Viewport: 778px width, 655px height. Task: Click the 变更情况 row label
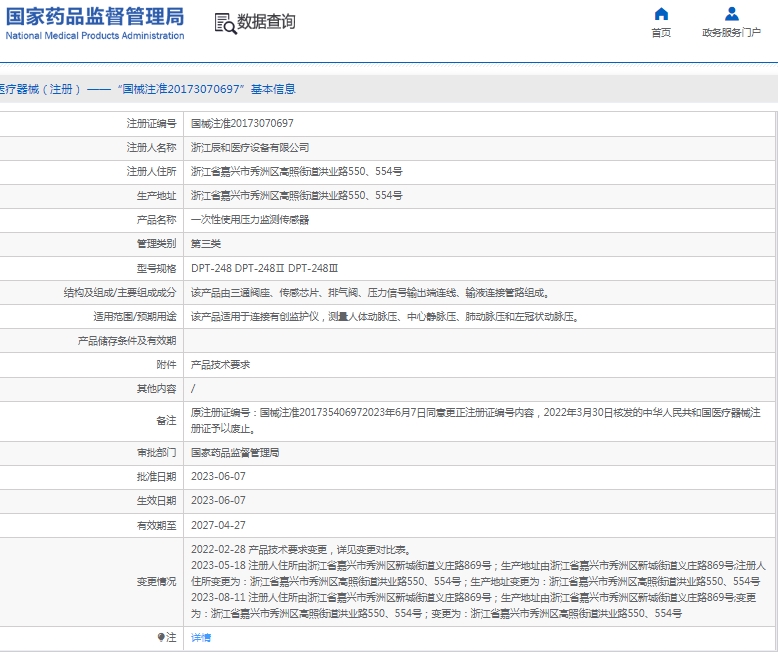[156, 582]
